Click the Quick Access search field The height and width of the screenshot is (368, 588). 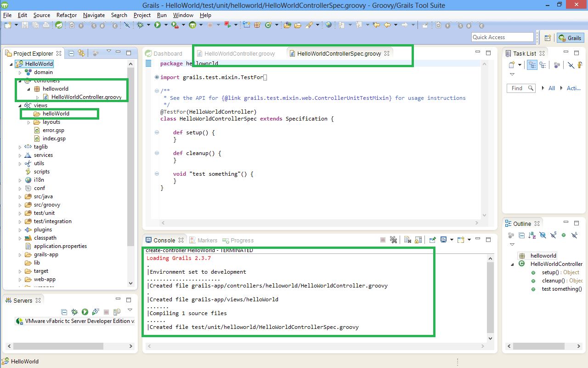tap(503, 37)
